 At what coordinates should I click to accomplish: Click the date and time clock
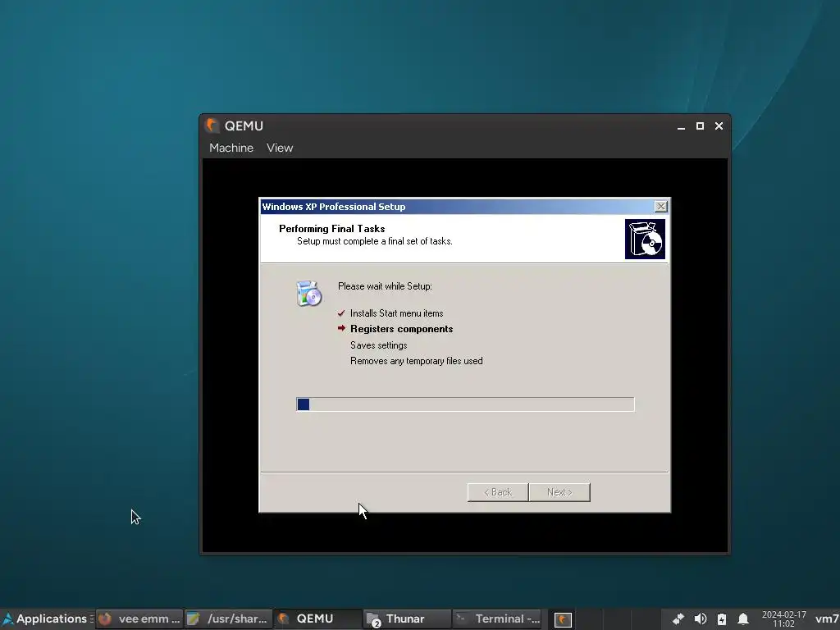point(783,619)
